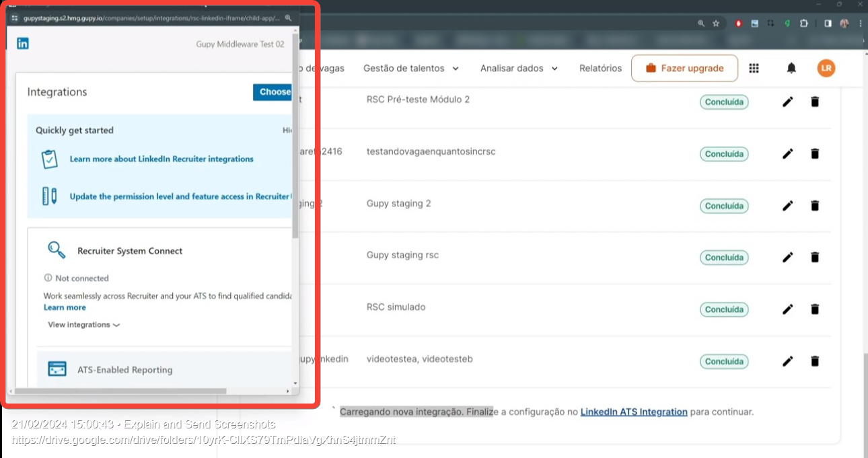This screenshot has height=458, width=868.
Task: Expand View integrations in Recruiter System Connect
Action: [84, 325]
